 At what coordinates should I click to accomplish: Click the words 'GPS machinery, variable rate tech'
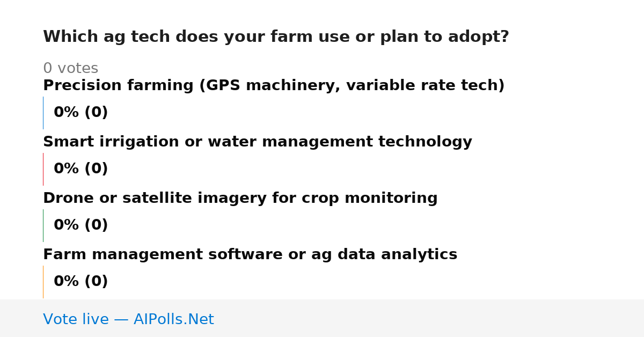pos(352,86)
